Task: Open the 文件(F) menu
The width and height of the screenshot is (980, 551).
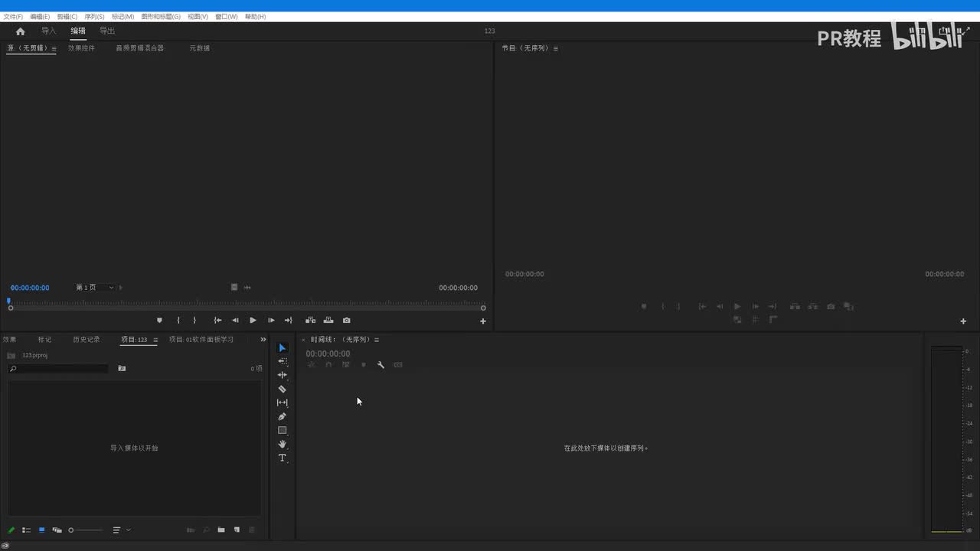Action: (x=13, y=16)
